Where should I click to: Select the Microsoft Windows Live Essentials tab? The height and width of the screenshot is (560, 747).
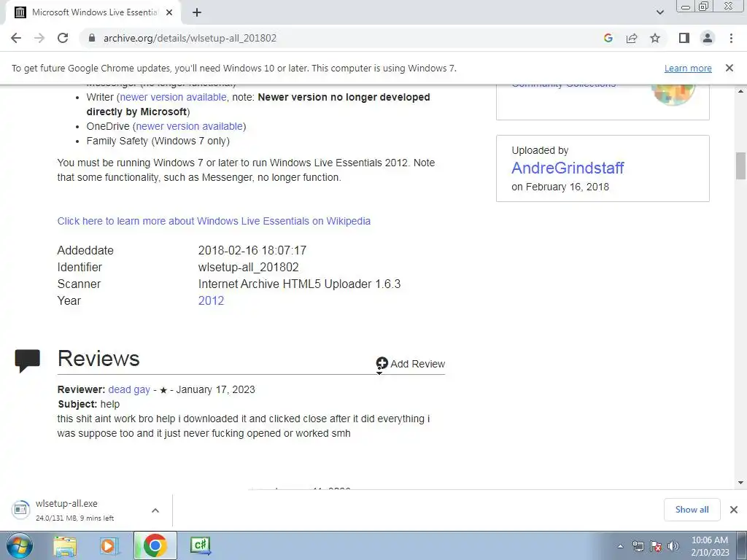[x=94, y=13]
